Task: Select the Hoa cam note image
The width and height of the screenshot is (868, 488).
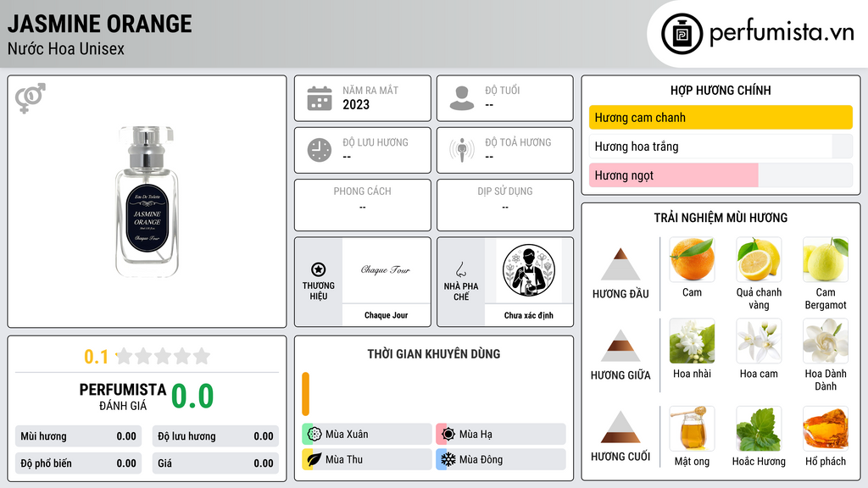Action: click(x=759, y=341)
